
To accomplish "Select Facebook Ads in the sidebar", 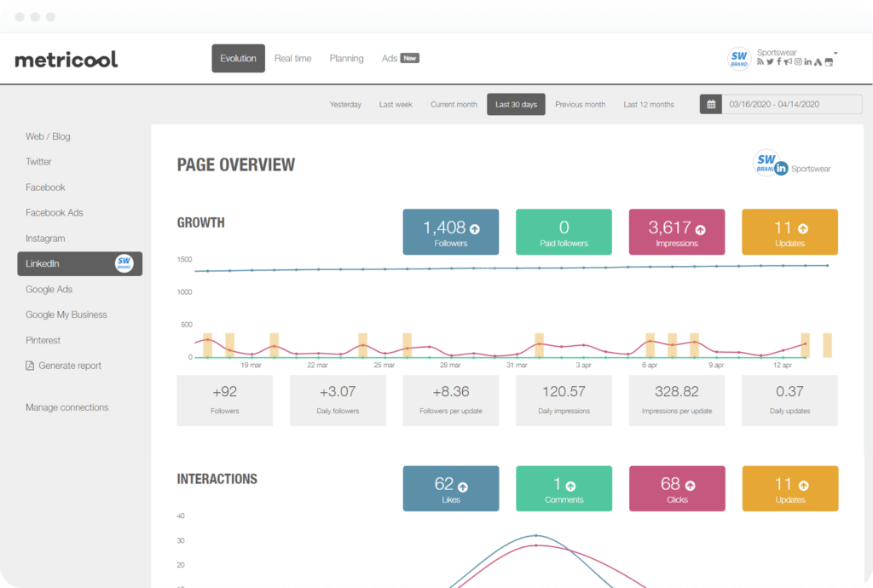I will (55, 213).
